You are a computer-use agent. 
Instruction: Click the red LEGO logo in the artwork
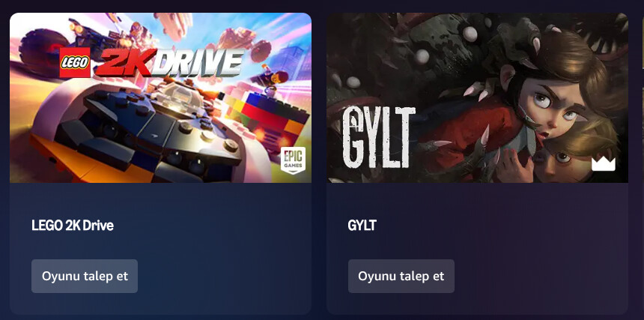click(75, 62)
